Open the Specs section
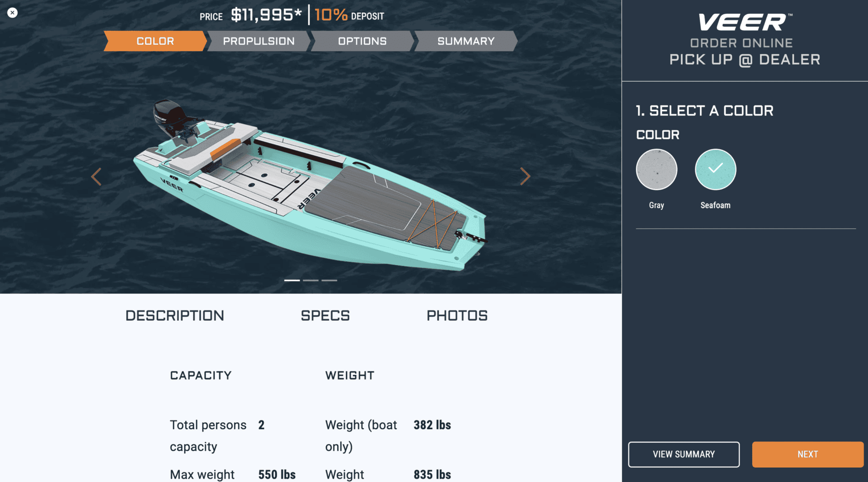Image resolution: width=868 pixels, height=482 pixels. click(x=325, y=315)
